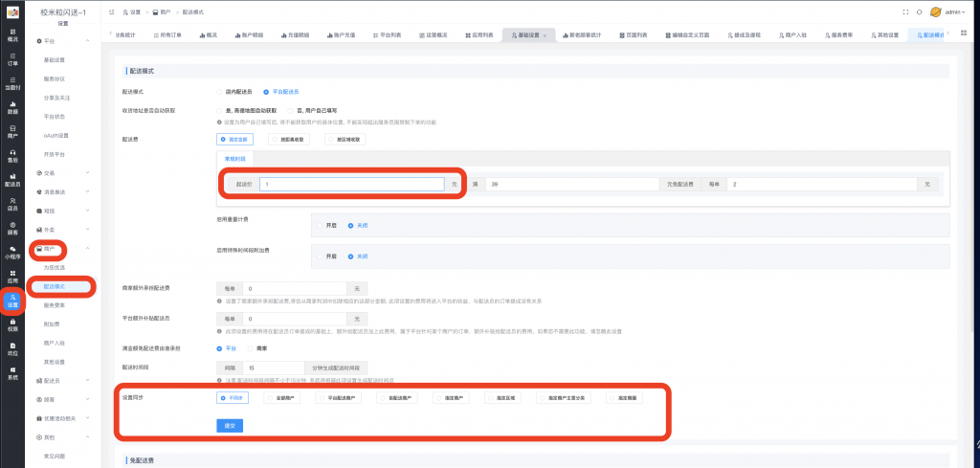Viewport: 980px width, 468px height.
Task: Select the 按距离收取 delivery fee option
Action: 289,140
